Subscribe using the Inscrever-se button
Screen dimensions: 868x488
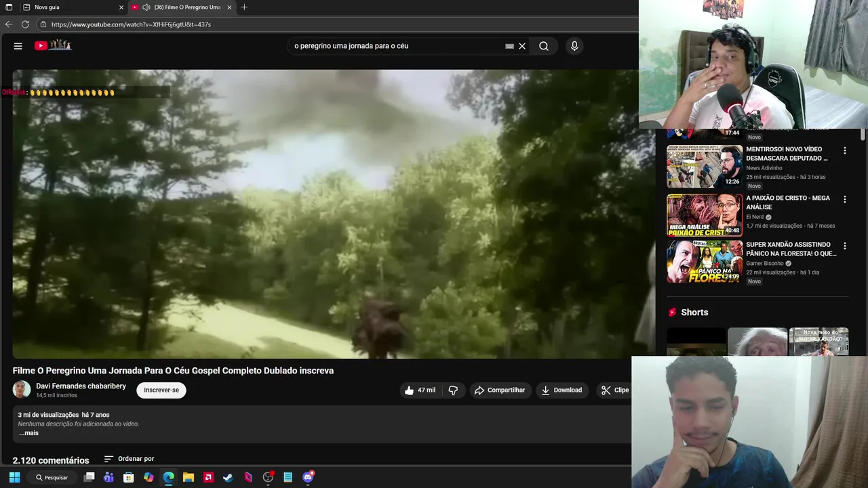161,390
